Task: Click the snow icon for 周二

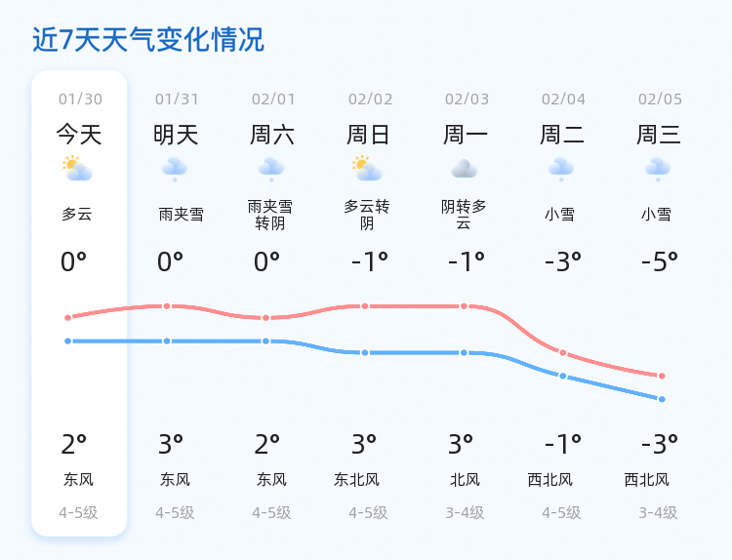Action: (x=561, y=169)
